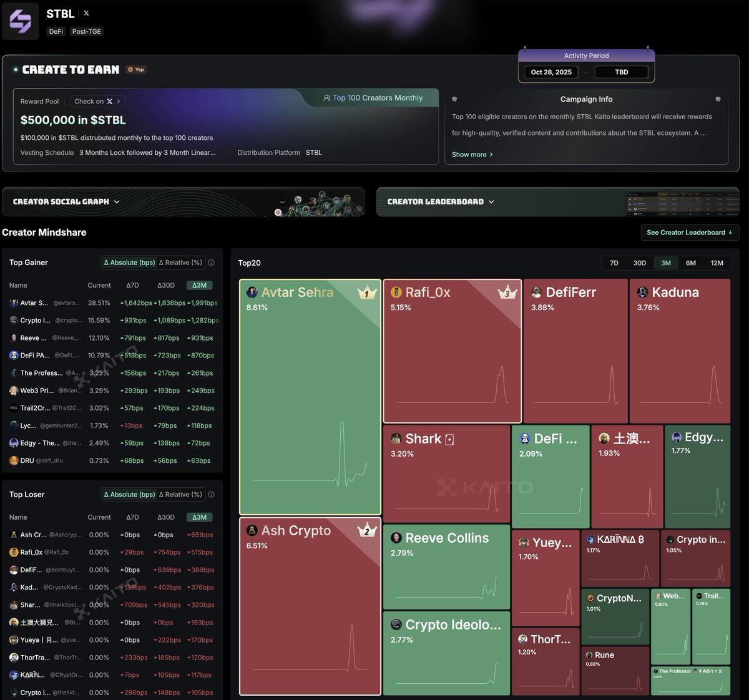Open the CryptoN... treemap tile
749x700 pixels.
(615, 617)
